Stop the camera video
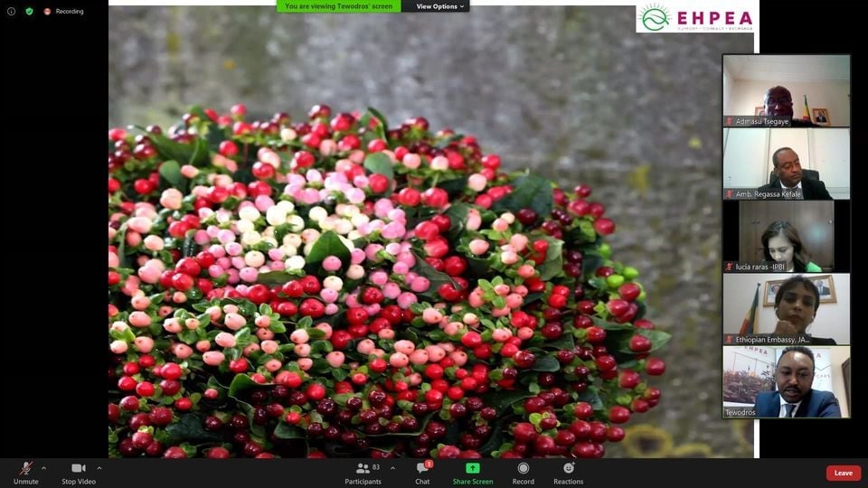 79,471
